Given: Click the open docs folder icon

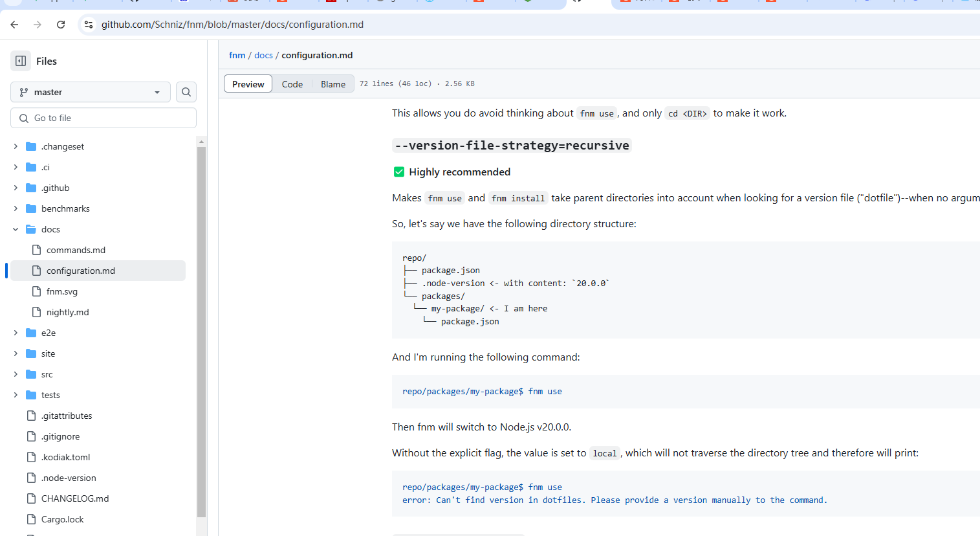Looking at the screenshot, I should [x=31, y=229].
